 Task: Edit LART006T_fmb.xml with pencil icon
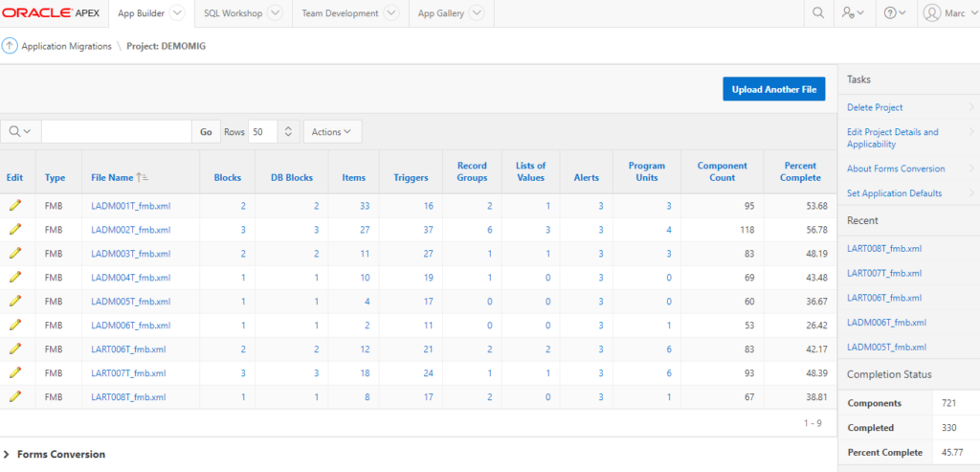coord(15,348)
